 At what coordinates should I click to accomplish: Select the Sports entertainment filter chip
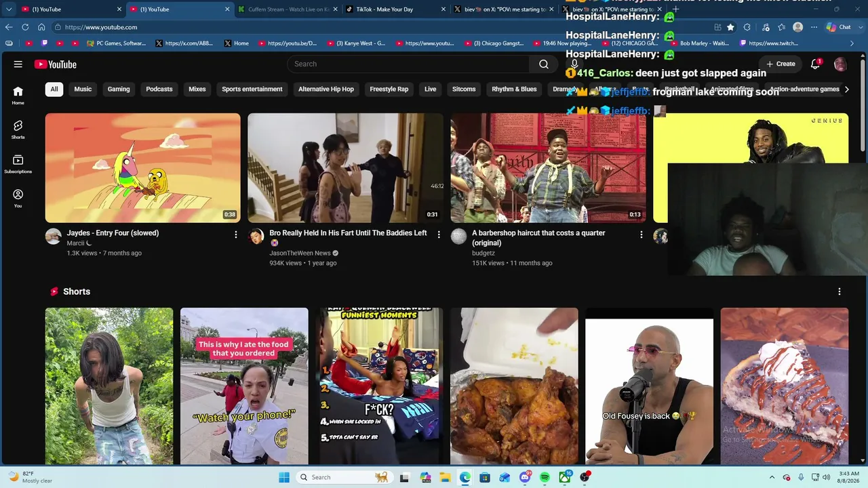[252, 89]
